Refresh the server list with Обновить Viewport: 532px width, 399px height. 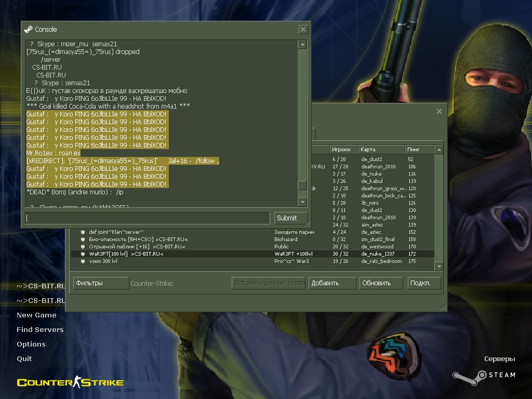381,283
